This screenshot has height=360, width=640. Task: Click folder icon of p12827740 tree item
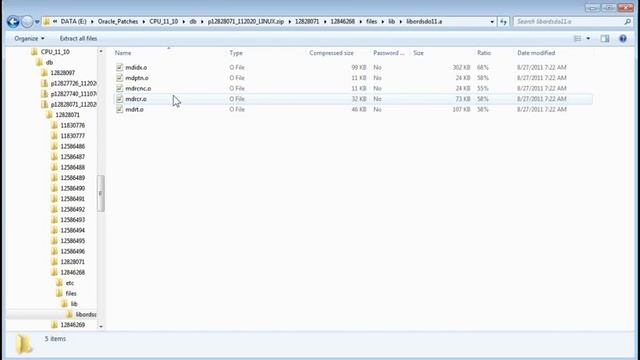[44, 94]
